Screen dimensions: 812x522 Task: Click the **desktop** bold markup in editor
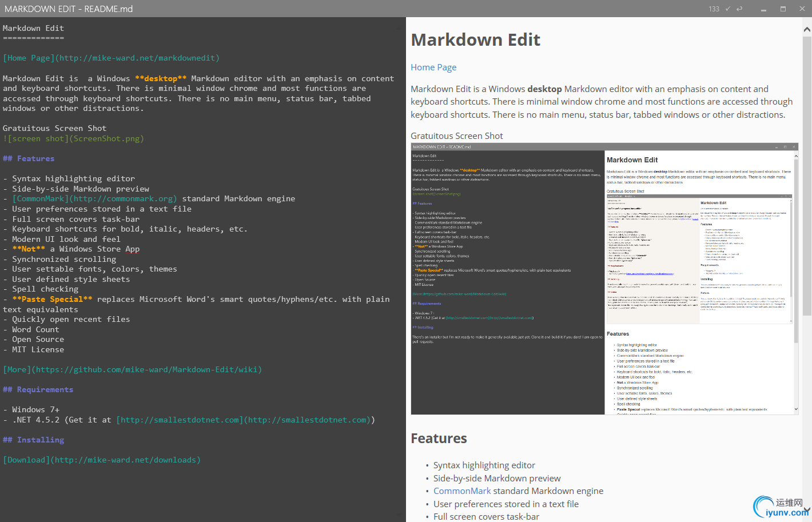[161, 78]
